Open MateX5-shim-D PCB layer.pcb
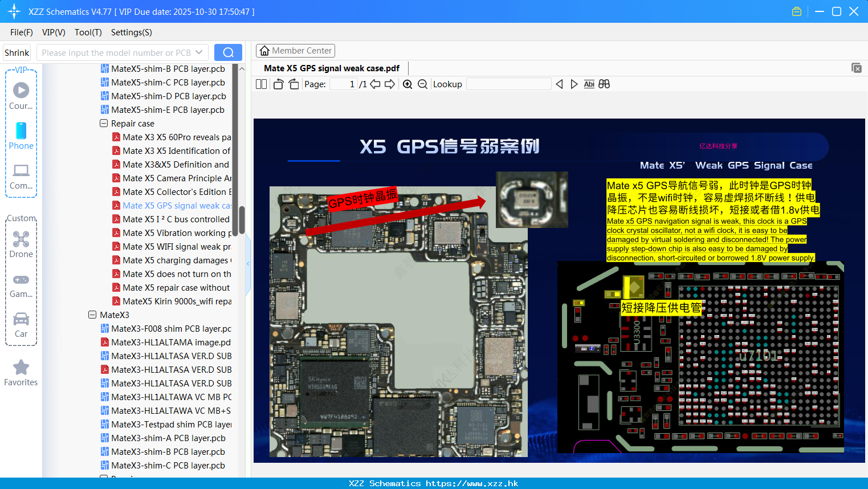Screen dimensions: 868x489 click(169, 96)
